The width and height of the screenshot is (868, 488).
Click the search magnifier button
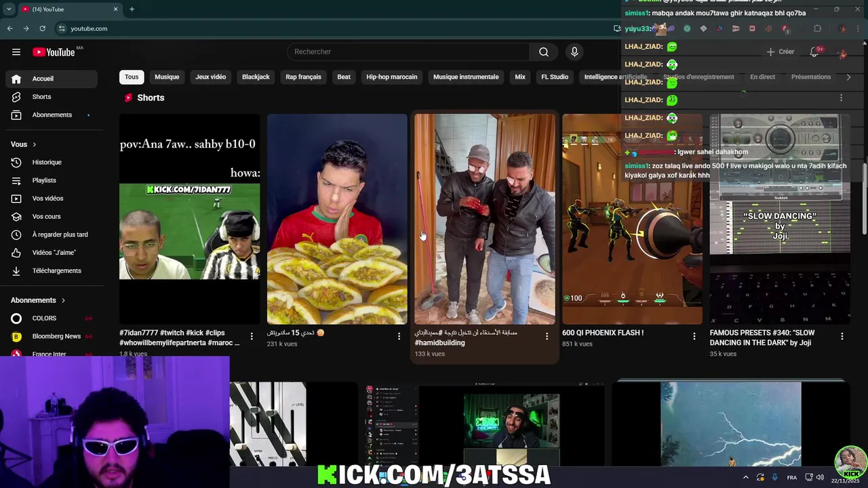click(544, 52)
